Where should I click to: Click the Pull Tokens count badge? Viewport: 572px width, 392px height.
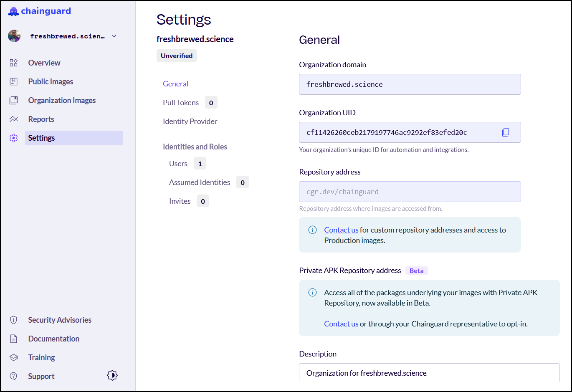point(211,103)
